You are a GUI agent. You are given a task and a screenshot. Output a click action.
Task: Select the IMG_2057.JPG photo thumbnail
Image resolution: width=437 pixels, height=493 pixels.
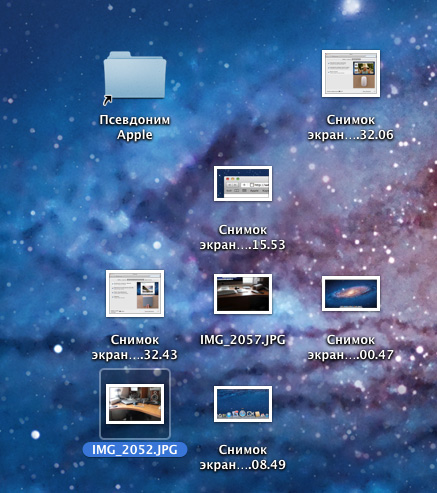coord(243,294)
